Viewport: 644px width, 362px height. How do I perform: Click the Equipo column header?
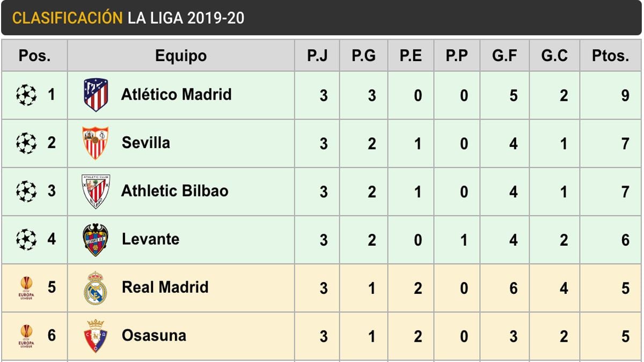[x=181, y=56]
